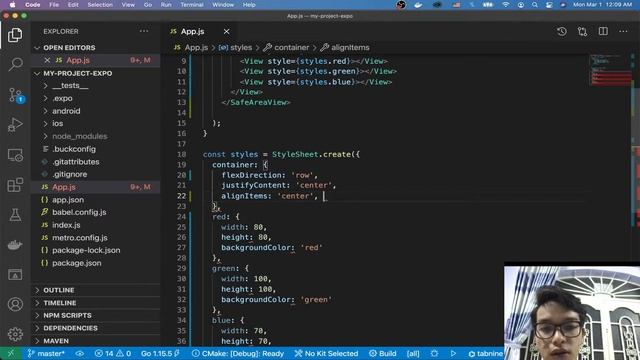Click the master branch status item
Screen dimensions: 640x360
click(x=46, y=353)
